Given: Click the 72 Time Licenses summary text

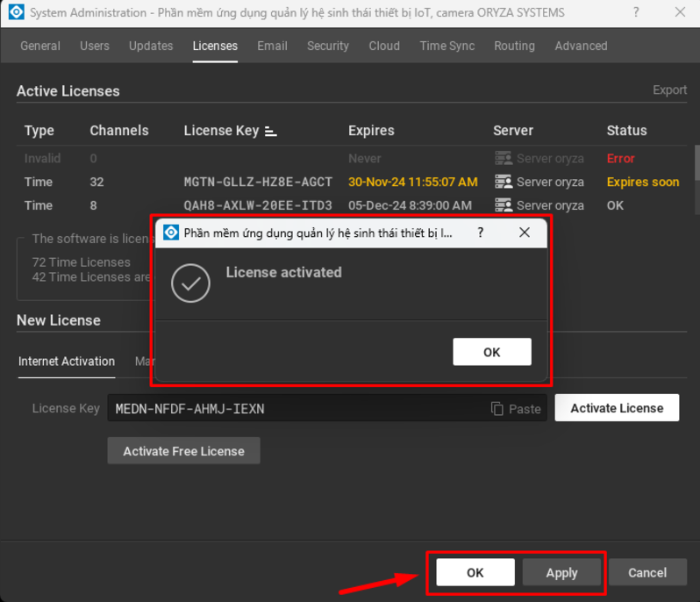Looking at the screenshot, I should [82, 262].
